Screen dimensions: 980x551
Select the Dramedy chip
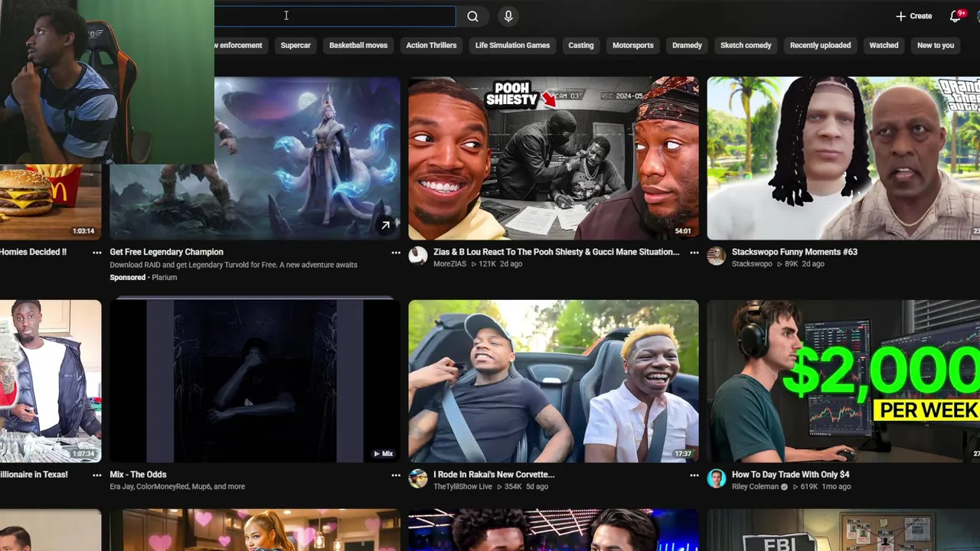point(687,45)
